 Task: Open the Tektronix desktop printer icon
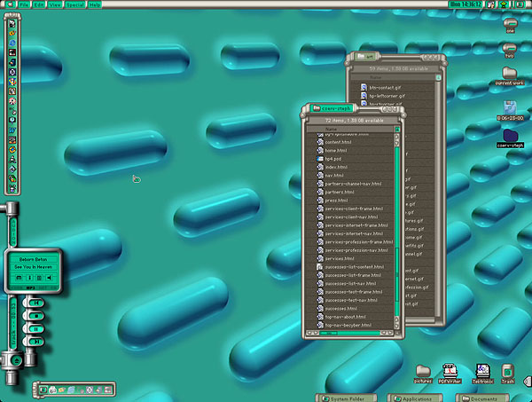[x=482, y=373]
